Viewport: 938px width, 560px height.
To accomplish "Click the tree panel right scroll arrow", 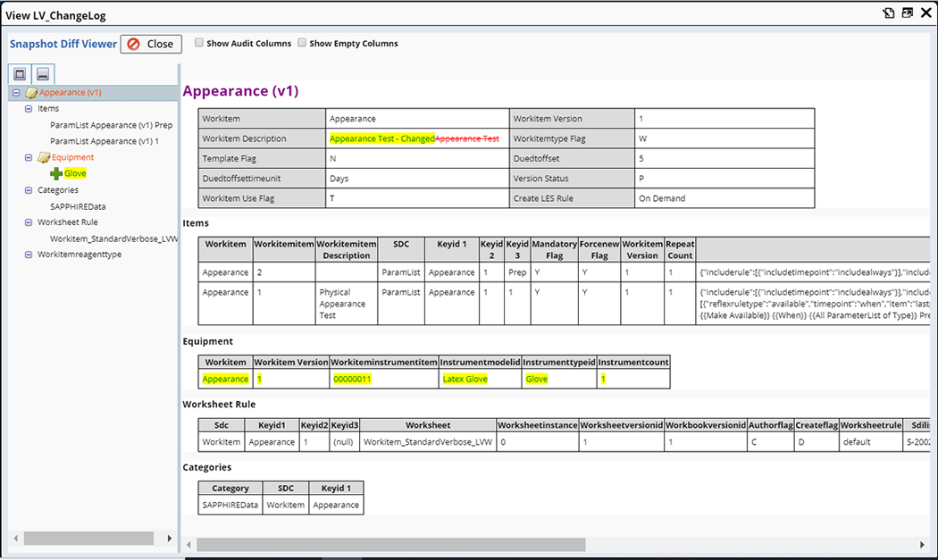I will pos(170,538).
